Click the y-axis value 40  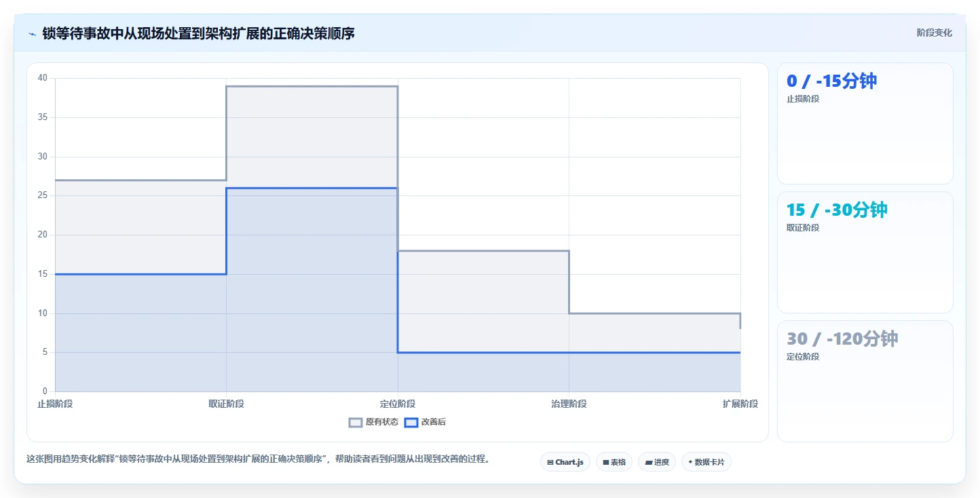(x=42, y=78)
